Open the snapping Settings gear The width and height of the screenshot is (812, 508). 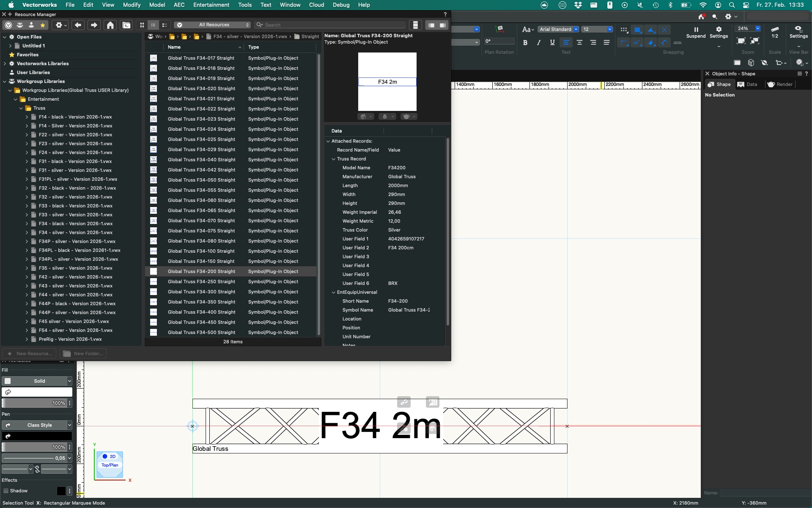[719, 30]
